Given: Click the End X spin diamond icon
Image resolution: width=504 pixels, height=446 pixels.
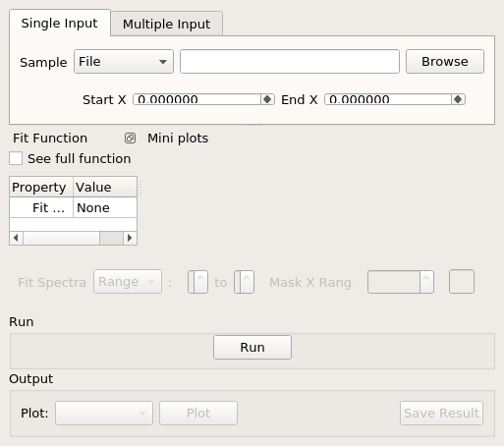Looking at the screenshot, I should pos(458,99).
